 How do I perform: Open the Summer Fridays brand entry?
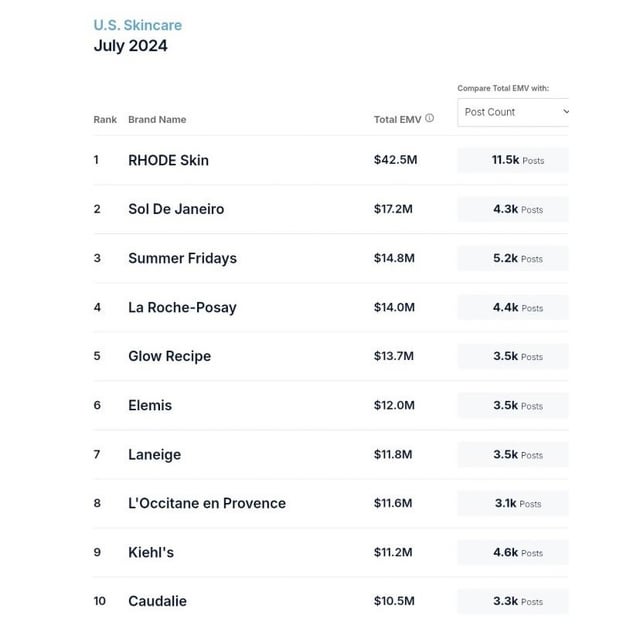tap(182, 258)
